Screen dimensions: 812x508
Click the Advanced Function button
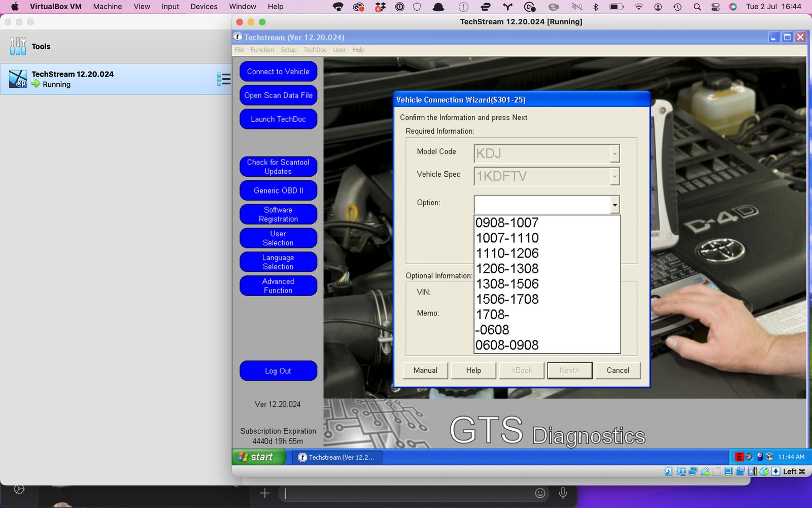coord(278,286)
